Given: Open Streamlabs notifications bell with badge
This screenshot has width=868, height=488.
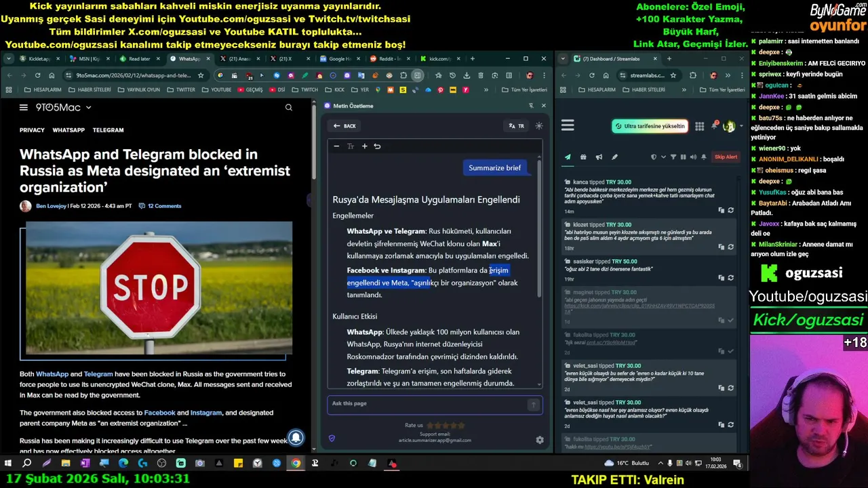Looking at the screenshot, I should (x=714, y=125).
